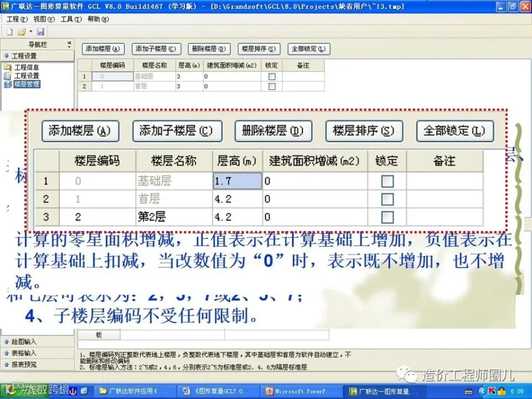Collapse the 导航栏 panel with the double chevron
The width and height of the screenshot is (532, 399).
(69, 43)
